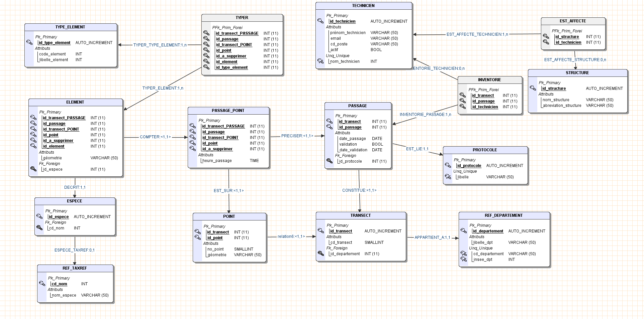Click the TYPER_ELEMENT:1,n relation label
644x319 pixels.
163,88
